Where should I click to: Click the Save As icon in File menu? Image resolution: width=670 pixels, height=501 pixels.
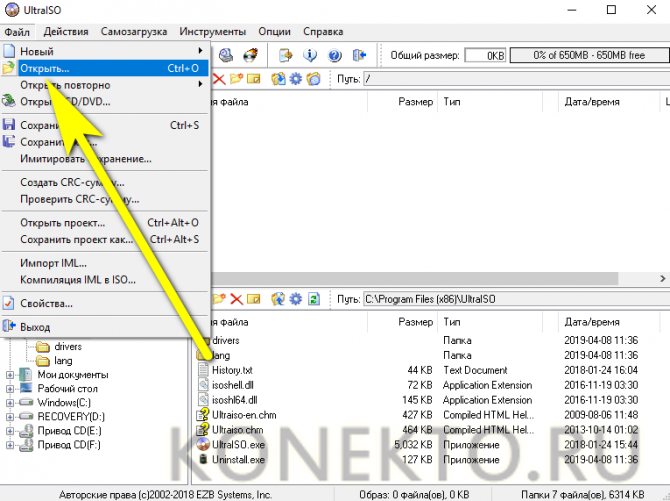pos(9,141)
